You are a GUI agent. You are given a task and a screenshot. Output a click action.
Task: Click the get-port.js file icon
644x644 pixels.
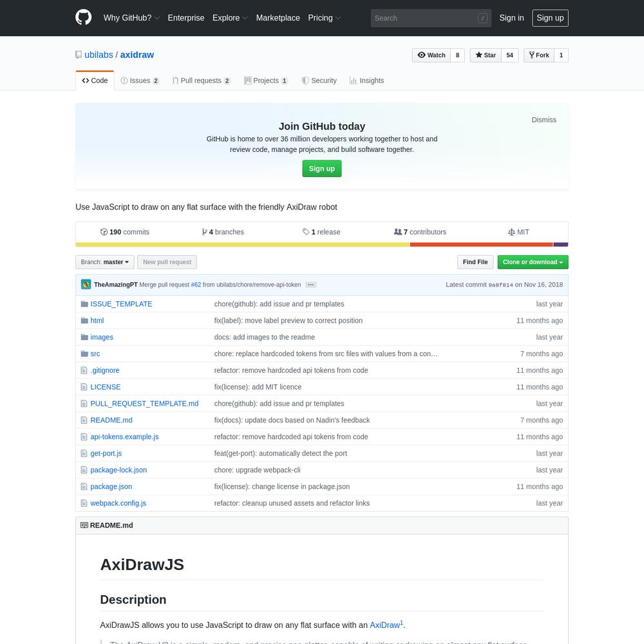[x=84, y=453]
